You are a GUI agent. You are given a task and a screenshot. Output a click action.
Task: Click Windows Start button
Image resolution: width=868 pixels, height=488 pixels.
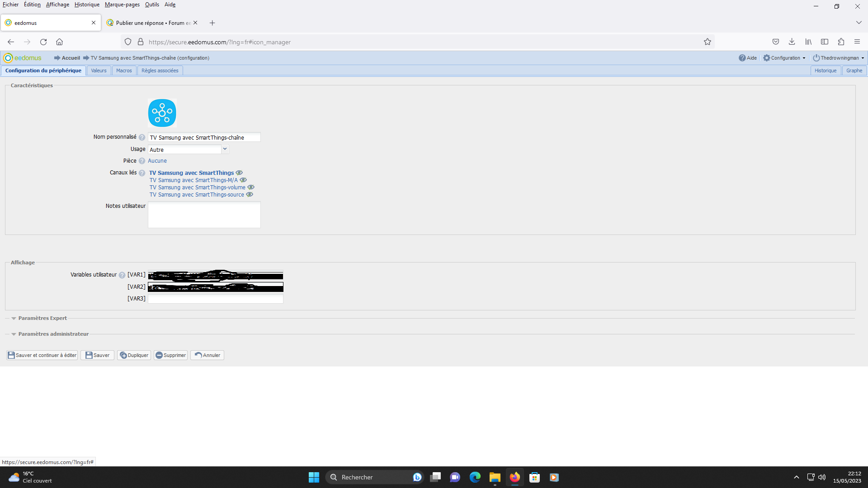pos(314,477)
